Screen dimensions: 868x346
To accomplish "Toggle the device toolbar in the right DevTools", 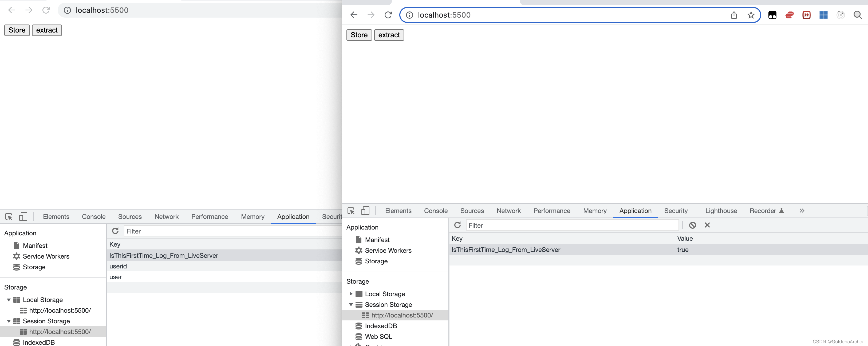I will click(x=365, y=211).
